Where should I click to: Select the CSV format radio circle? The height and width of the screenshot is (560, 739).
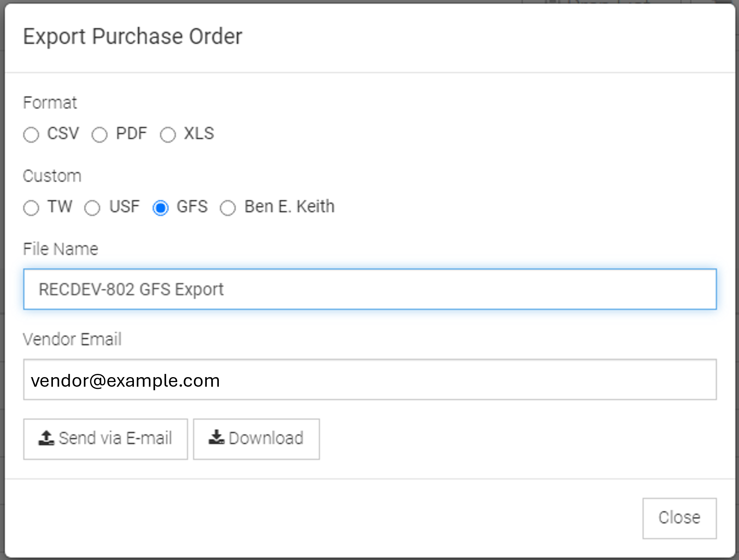pyautogui.click(x=31, y=135)
